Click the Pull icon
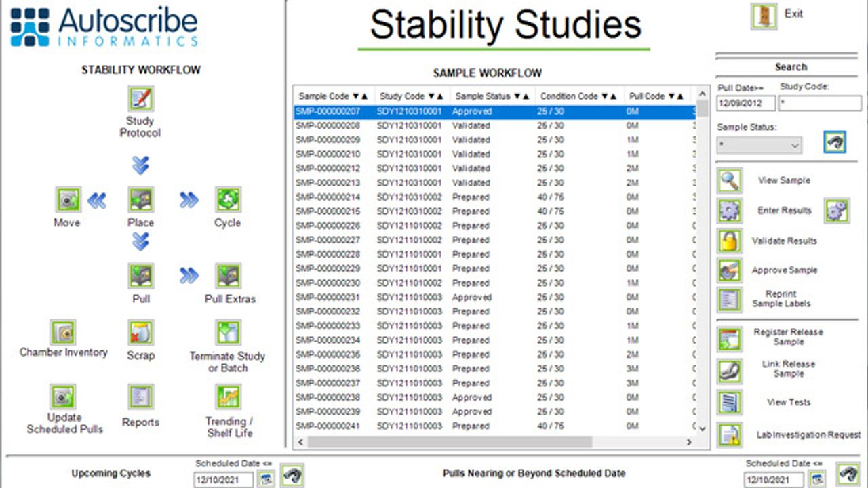This screenshot has width=868, height=488. click(141, 276)
